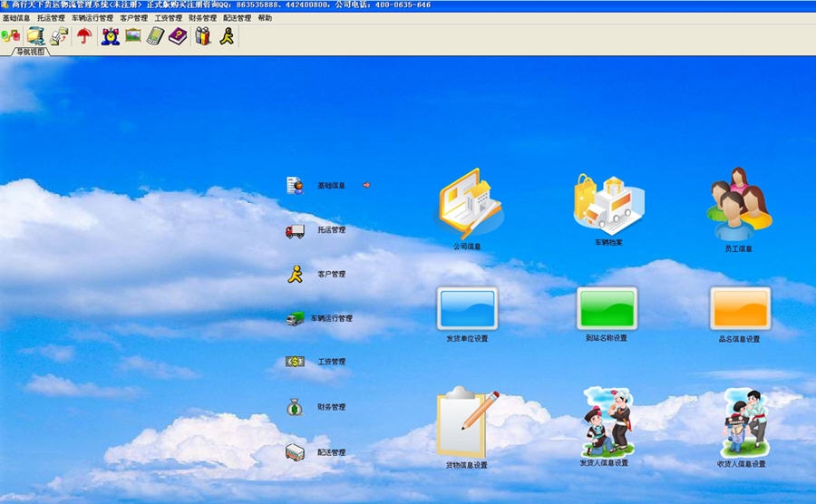The height and width of the screenshot is (504, 816).
Task: Open the 车辆运行管理 menu in menu bar
Action: point(92,18)
